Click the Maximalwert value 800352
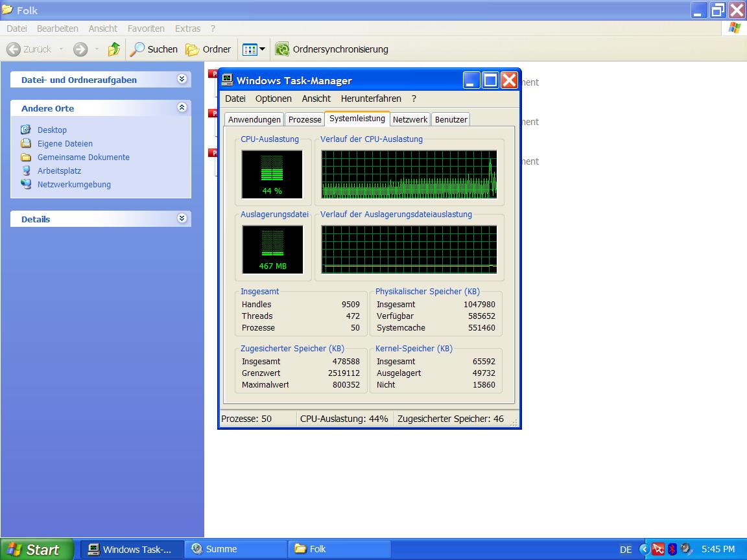This screenshot has width=747, height=560. [346, 385]
